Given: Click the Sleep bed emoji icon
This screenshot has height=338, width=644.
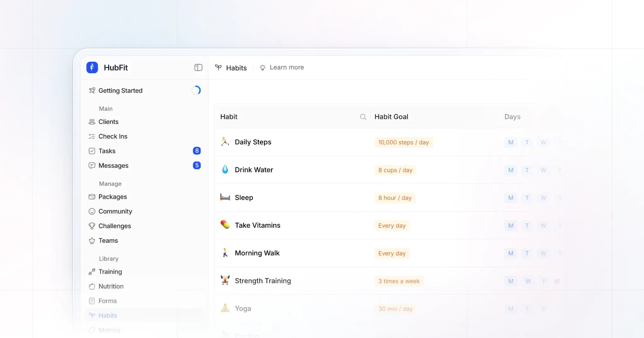Looking at the screenshot, I should coord(225,197).
